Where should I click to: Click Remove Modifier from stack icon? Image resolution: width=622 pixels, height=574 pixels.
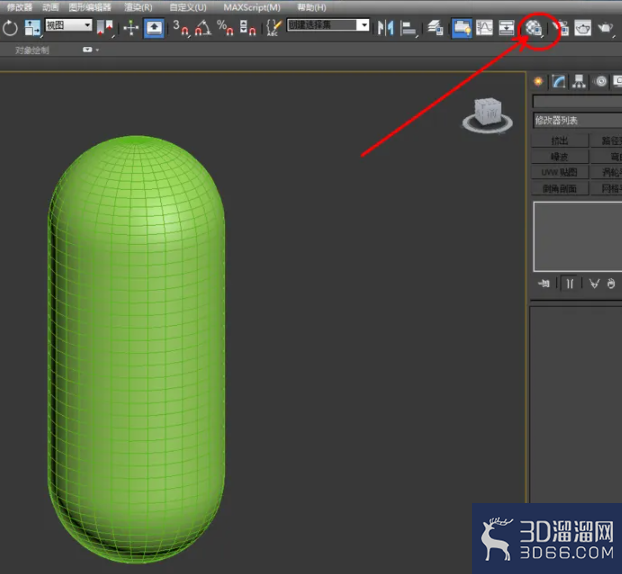point(611,283)
